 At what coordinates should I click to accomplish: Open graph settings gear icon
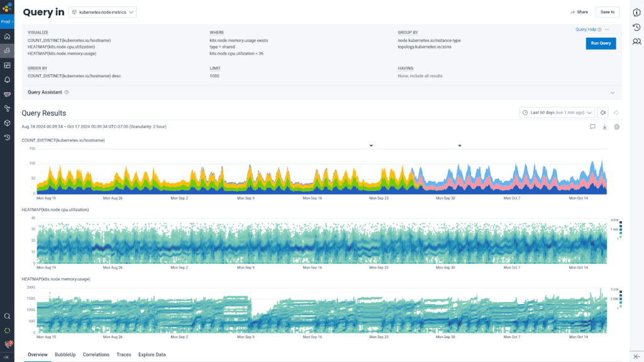pyautogui.click(x=616, y=126)
